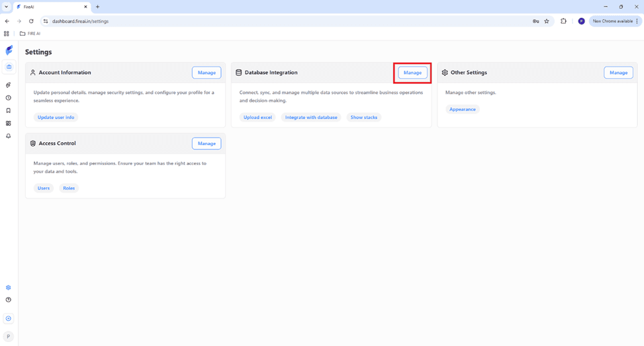Click the FireAI flame logo in sidebar

click(9, 50)
